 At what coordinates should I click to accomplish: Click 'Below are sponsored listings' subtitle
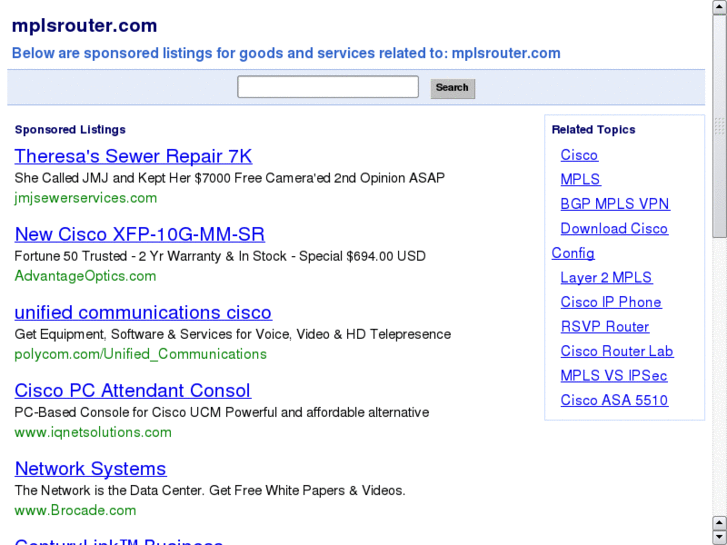tap(286, 53)
